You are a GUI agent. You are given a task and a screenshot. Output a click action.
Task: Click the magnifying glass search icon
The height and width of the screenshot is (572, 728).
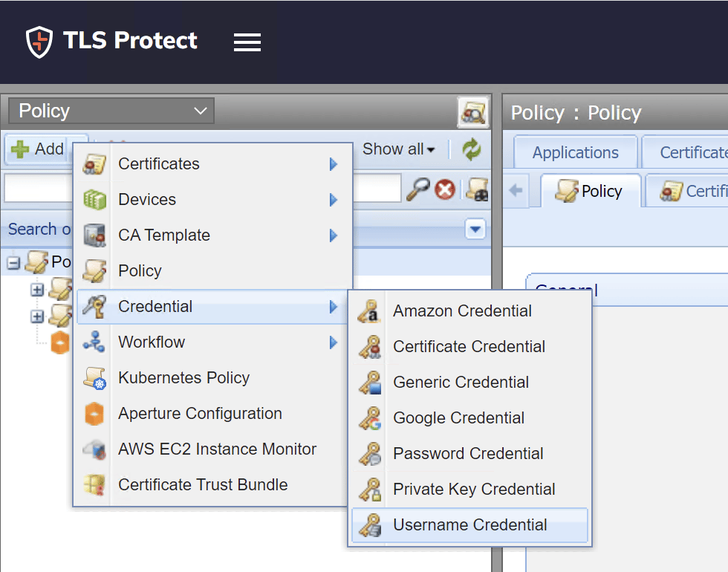click(417, 189)
